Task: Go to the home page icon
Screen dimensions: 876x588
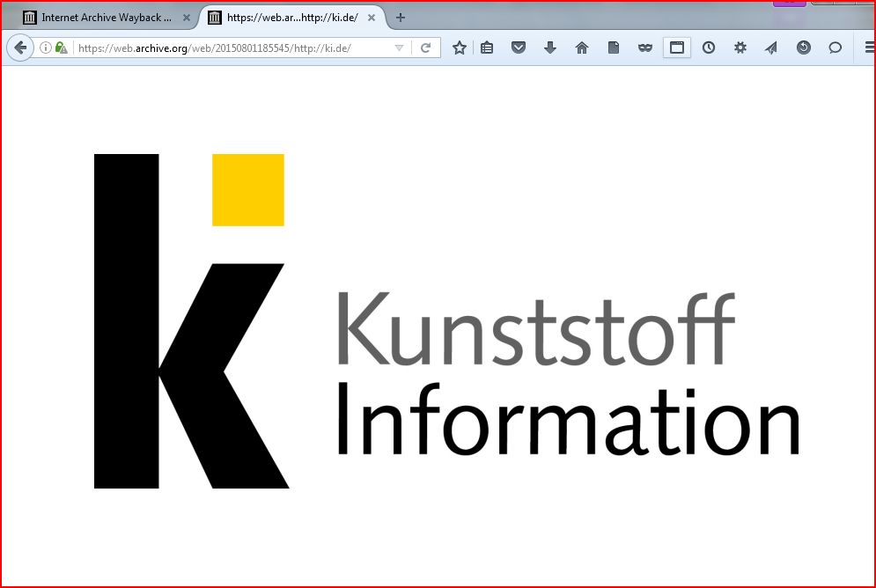Action: (582, 48)
